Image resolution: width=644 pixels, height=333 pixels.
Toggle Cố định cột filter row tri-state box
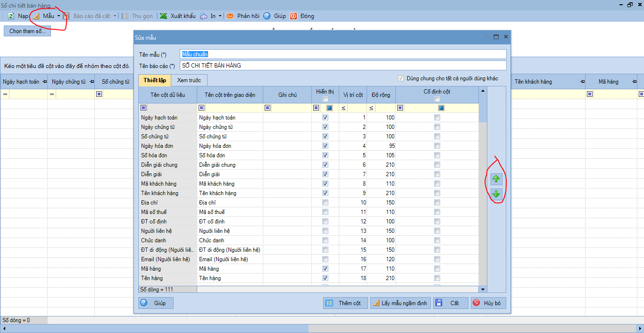441,108
